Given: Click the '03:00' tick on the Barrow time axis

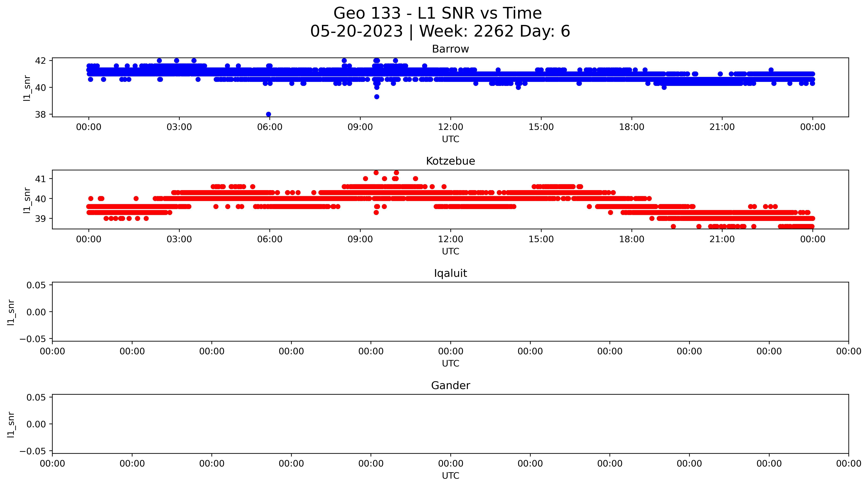Looking at the screenshot, I should [x=179, y=127].
